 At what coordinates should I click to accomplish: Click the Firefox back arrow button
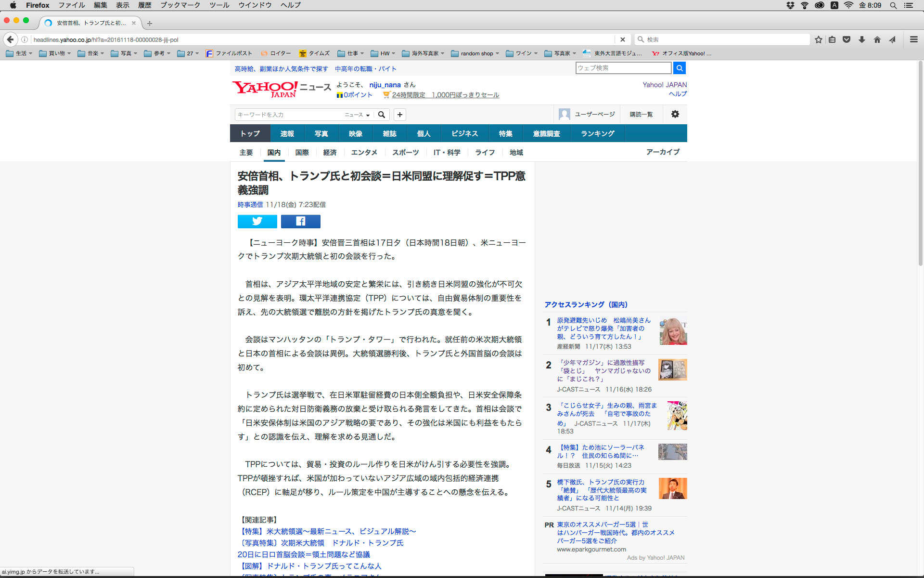[10, 39]
